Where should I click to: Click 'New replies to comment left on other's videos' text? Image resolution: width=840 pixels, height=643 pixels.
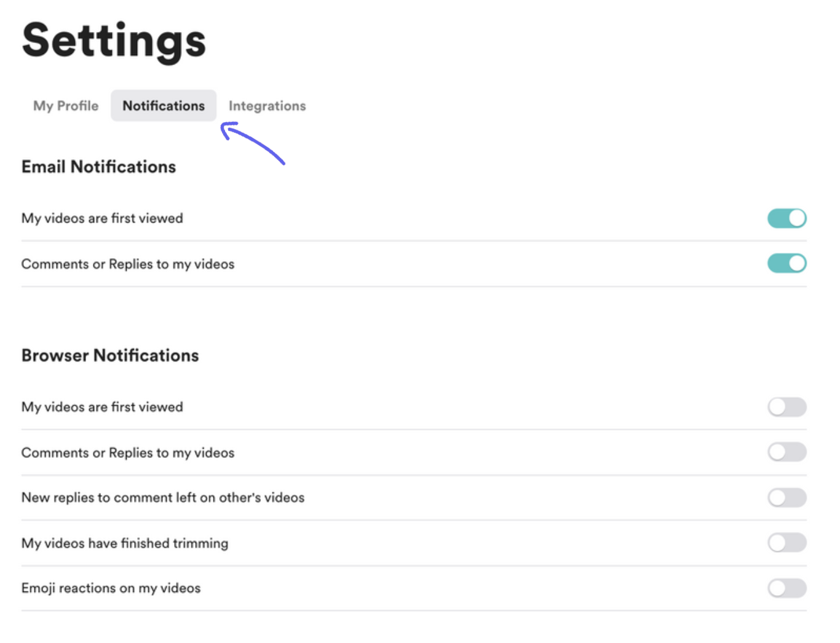tap(163, 497)
